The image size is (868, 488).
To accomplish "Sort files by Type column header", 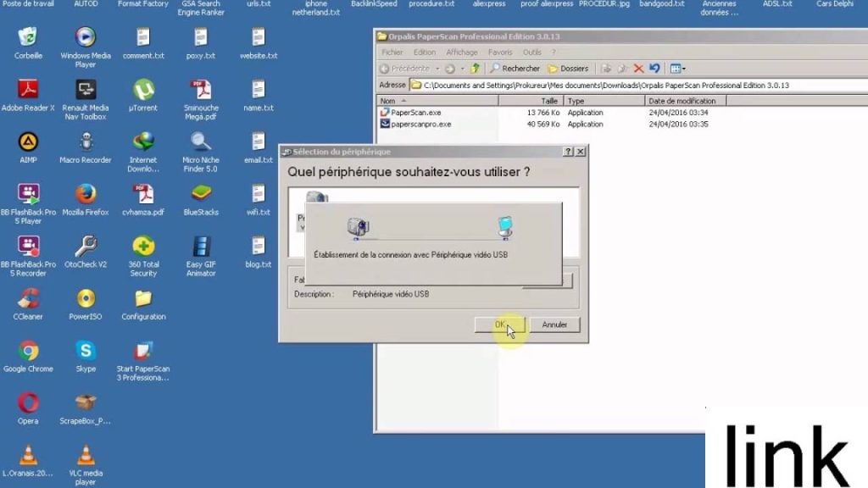I will (x=604, y=101).
